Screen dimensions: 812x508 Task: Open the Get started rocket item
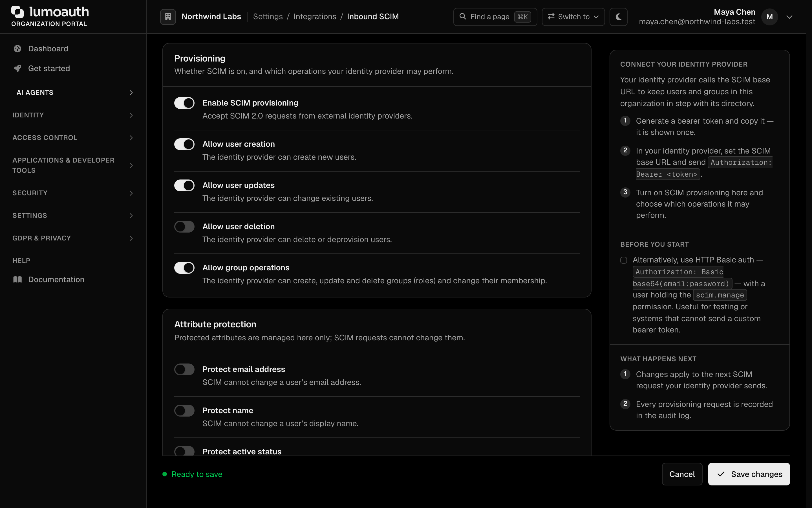(72, 69)
